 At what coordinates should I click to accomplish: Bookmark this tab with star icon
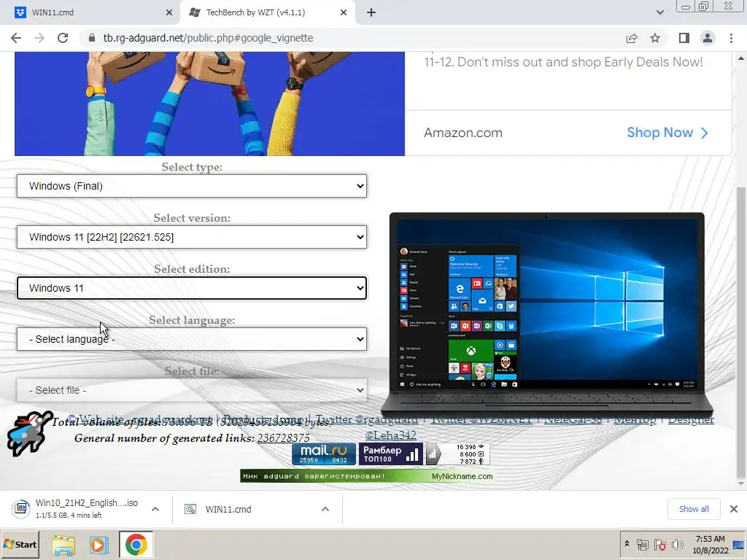[x=655, y=38]
